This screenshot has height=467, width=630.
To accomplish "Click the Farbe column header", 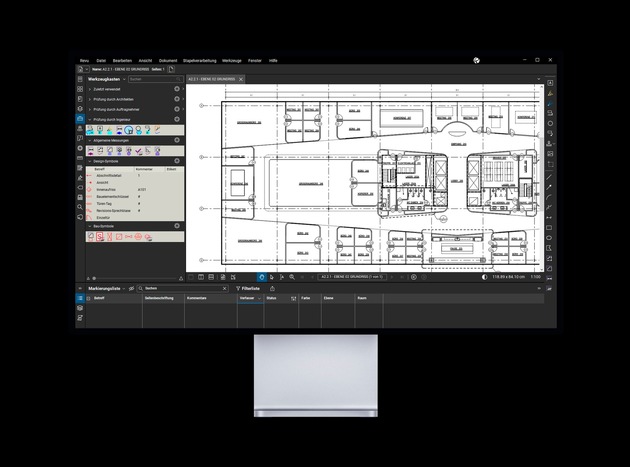I will point(306,298).
